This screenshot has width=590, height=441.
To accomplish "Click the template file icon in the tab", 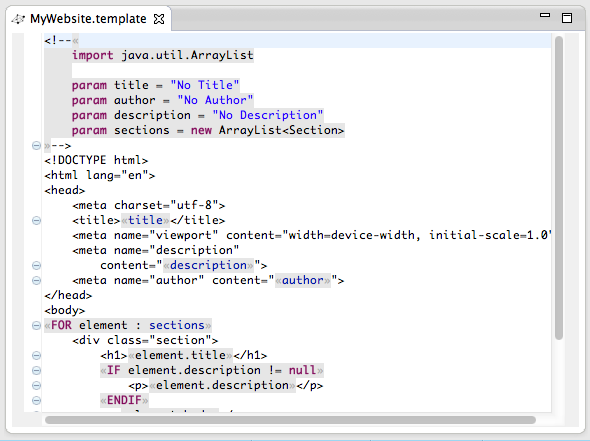I will pyautogui.click(x=18, y=19).
